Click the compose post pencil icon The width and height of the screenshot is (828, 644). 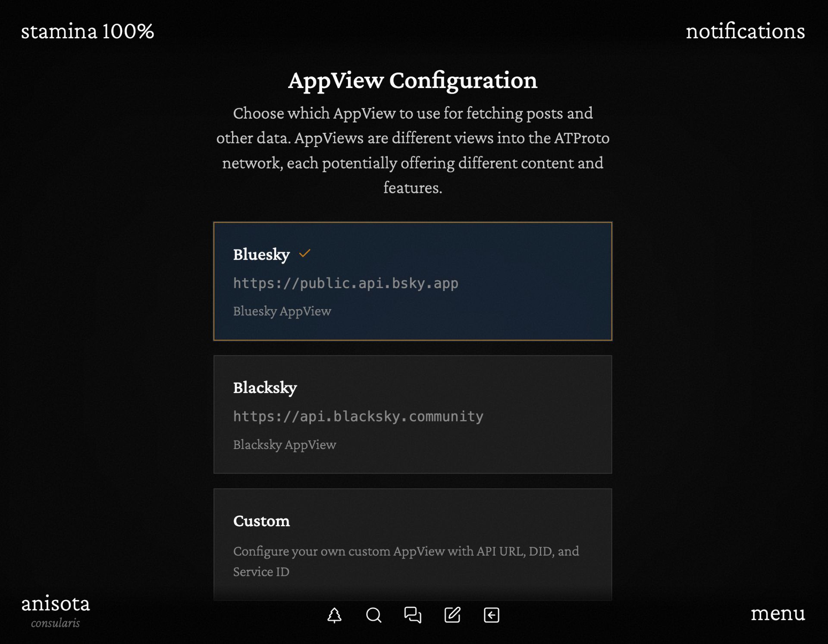click(x=452, y=615)
